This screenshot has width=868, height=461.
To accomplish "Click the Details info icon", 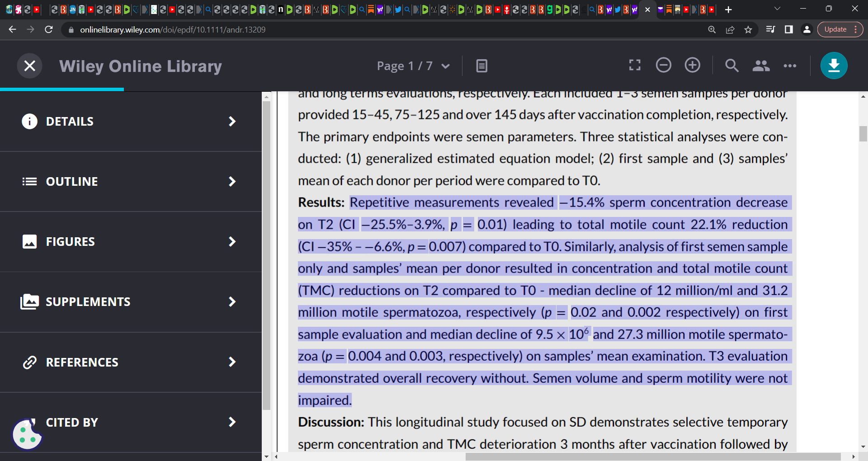I will 29,121.
